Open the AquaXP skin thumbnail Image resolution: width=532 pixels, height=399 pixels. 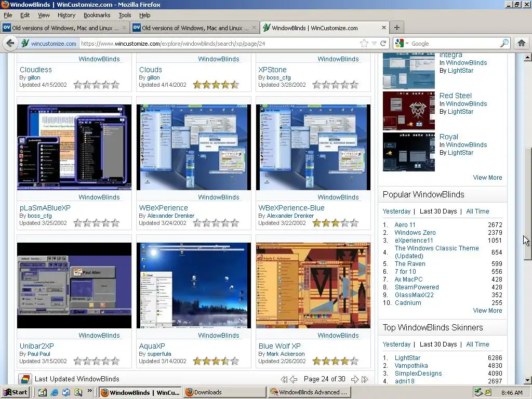(x=194, y=285)
